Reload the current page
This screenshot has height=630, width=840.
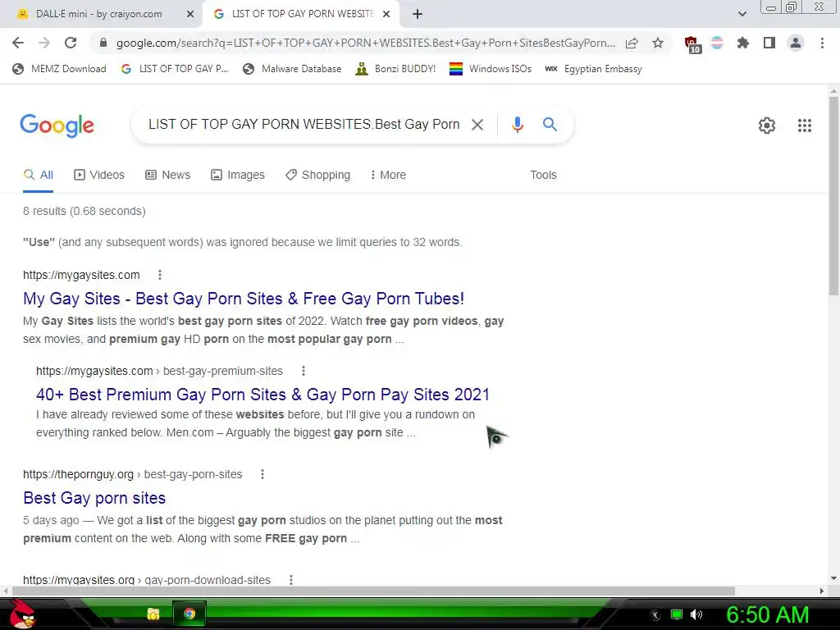point(71,43)
